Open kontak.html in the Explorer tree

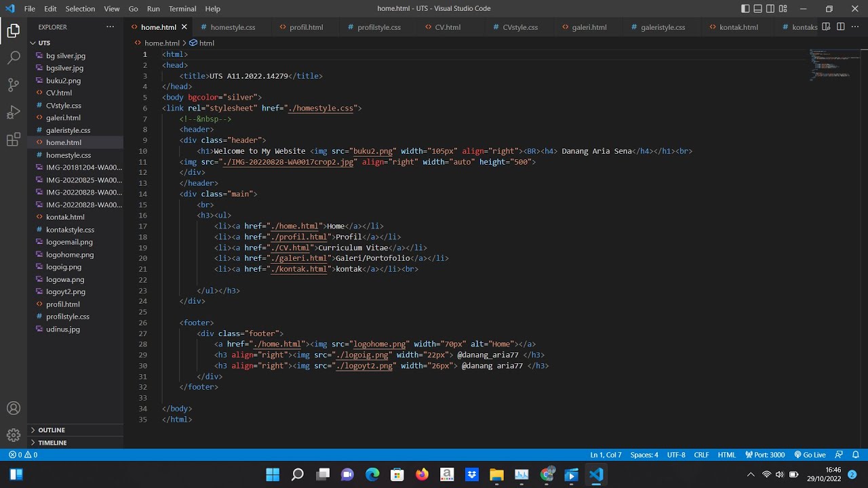[75, 217]
